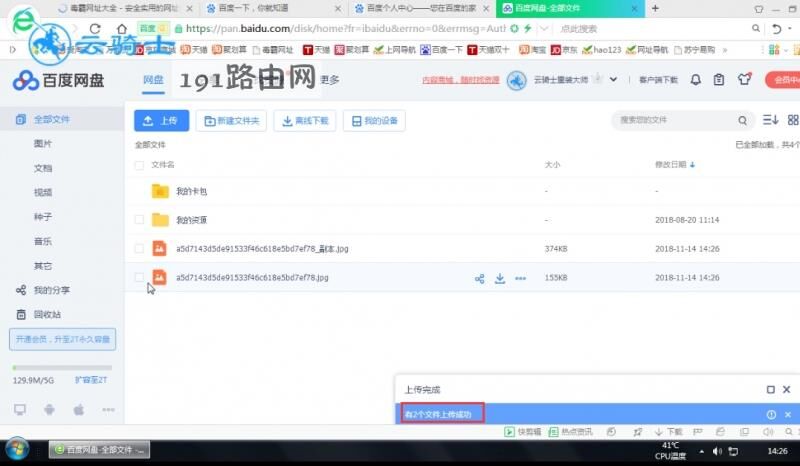Click the volume icon in system tray
This screenshot has height=466, width=800.
click(x=717, y=451)
